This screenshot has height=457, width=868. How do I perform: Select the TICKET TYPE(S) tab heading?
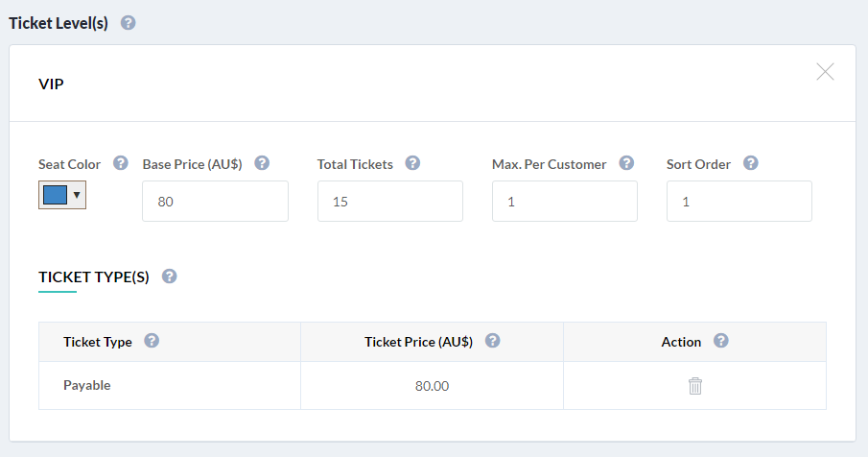pyautogui.click(x=94, y=277)
